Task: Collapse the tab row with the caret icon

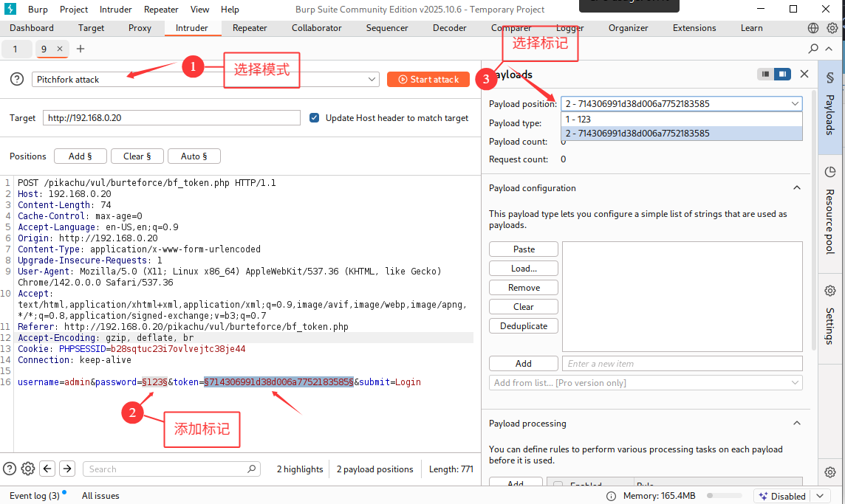Action: pyautogui.click(x=829, y=49)
